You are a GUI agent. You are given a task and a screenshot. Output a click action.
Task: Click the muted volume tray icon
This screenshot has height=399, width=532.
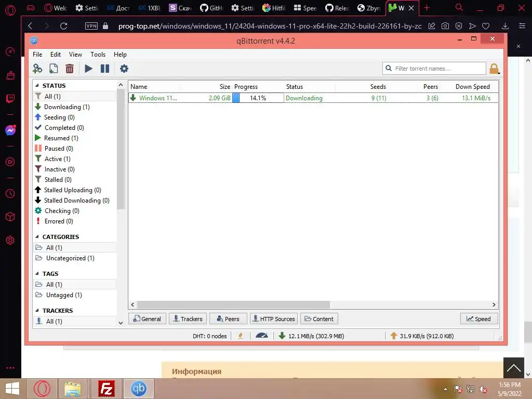(x=483, y=389)
